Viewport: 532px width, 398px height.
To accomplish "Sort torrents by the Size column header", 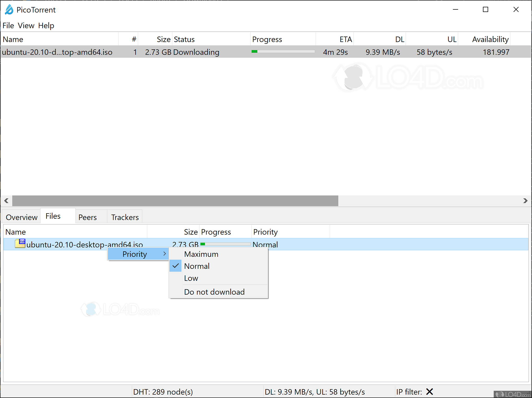I will 163,39.
